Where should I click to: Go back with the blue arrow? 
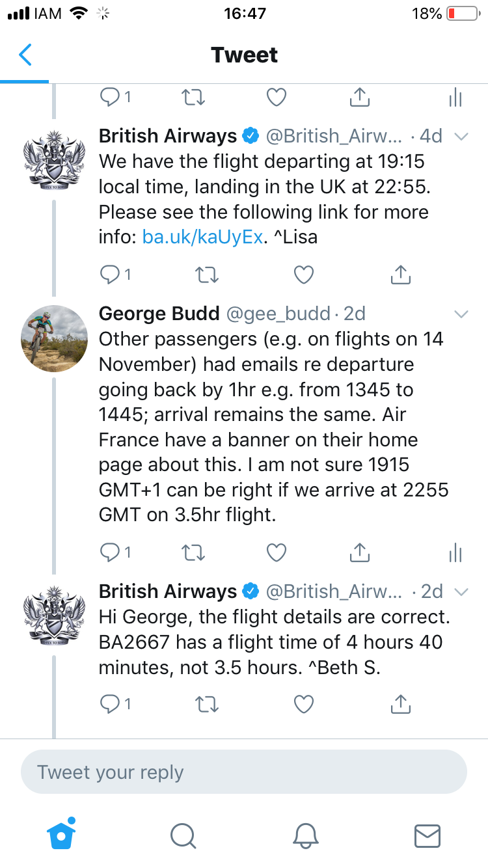[x=25, y=55]
